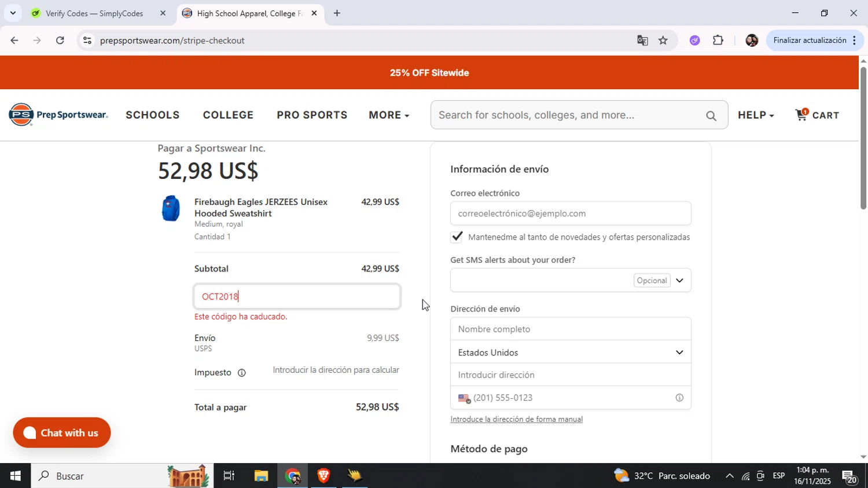
Task: Open the Estados Unidos country dropdown
Action: pyautogui.click(x=571, y=352)
